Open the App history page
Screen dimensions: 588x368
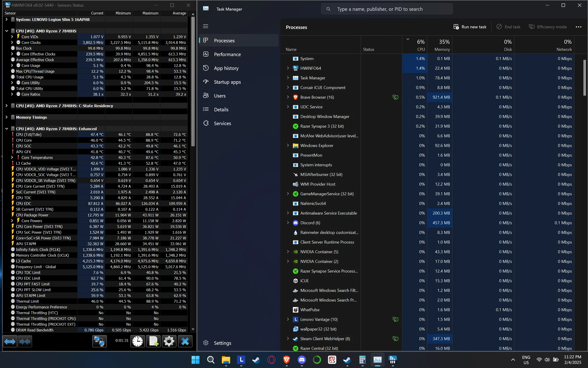239,68
